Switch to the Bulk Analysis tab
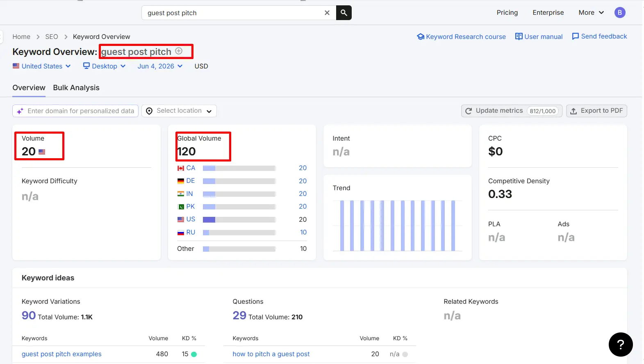This screenshot has width=644, height=364. [x=76, y=88]
